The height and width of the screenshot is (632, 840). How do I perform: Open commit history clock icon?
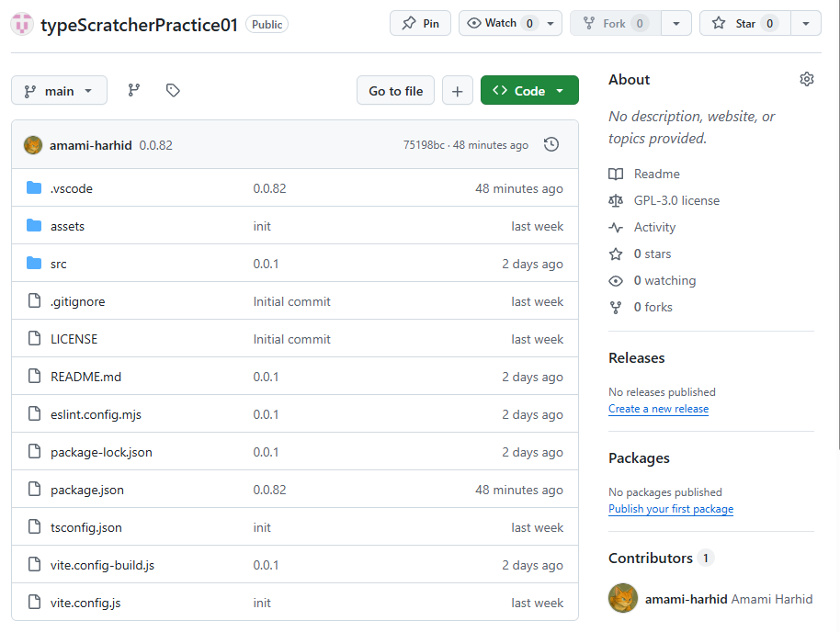551,144
